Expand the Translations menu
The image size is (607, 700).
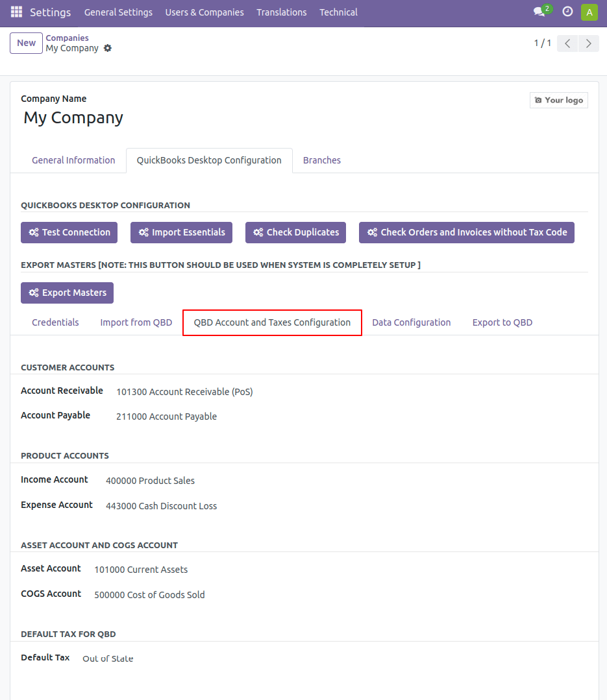point(281,12)
